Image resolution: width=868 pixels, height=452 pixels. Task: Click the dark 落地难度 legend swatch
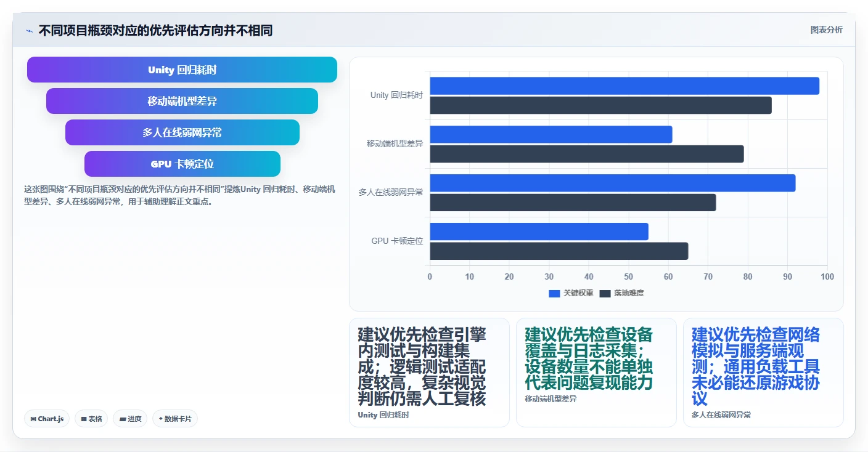tap(605, 293)
